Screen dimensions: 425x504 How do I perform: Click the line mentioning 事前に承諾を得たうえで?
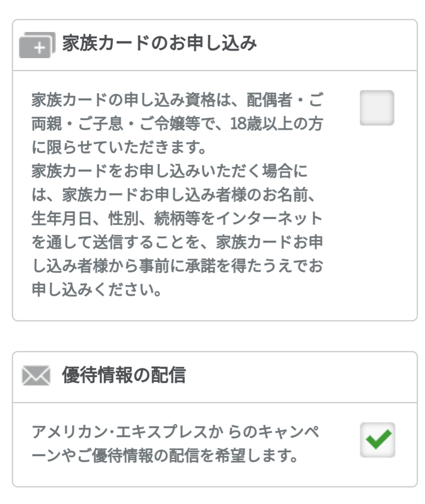pyautogui.click(x=177, y=266)
